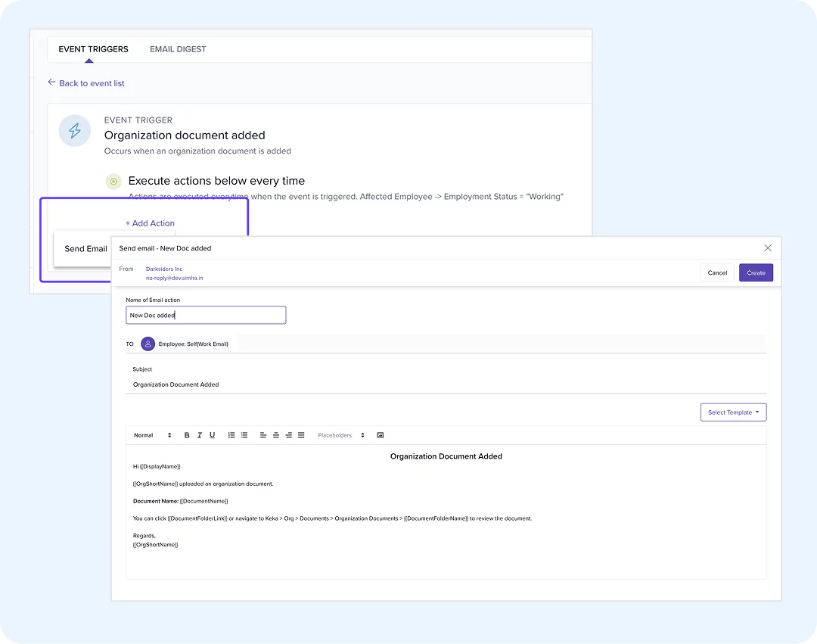The height and width of the screenshot is (644, 817).
Task: Click the Organization document added trigger title
Action: tap(185, 135)
